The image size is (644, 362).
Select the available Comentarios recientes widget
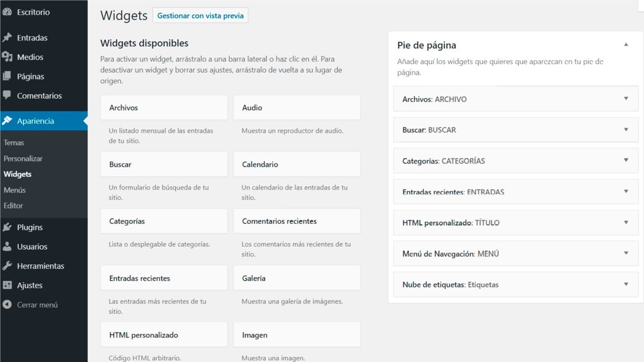tap(296, 221)
